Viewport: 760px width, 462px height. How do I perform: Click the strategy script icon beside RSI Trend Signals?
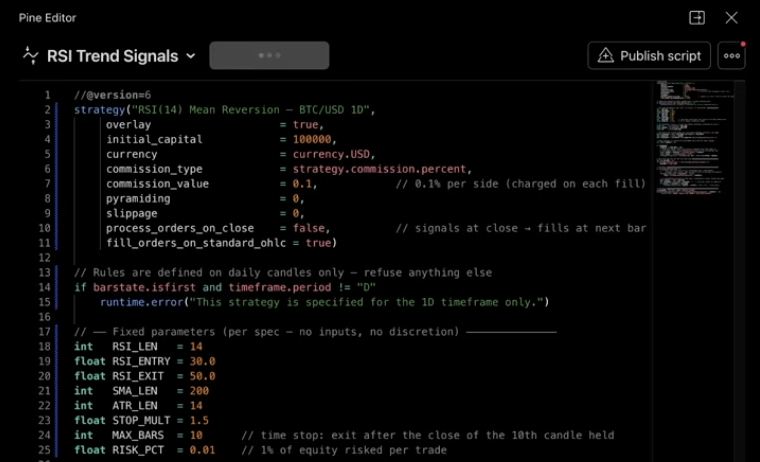click(30, 56)
